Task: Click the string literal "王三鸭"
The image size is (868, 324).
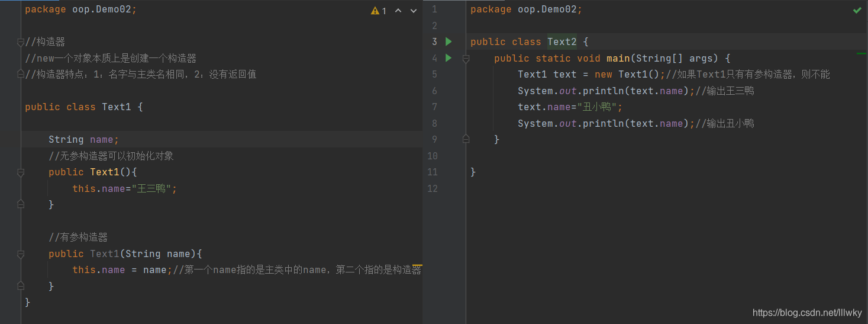Action: tap(151, 188)
